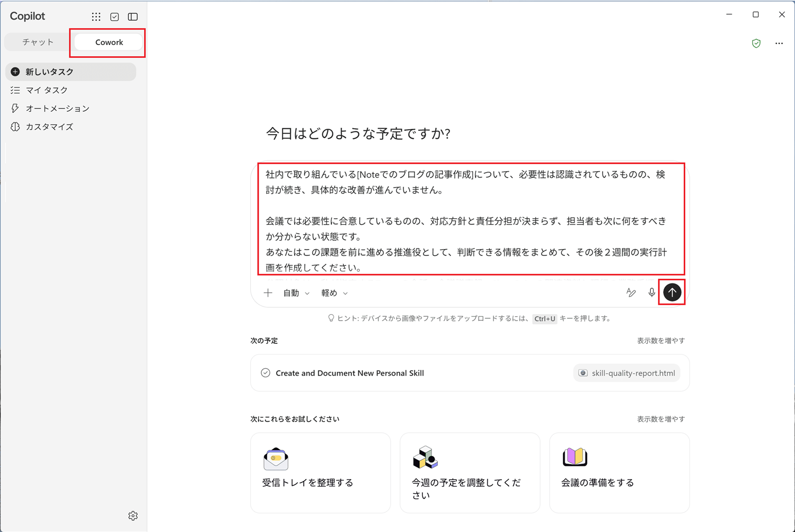795x532 pixels.
Task: Open the three-dot more options menu
Action: point(779,43)
